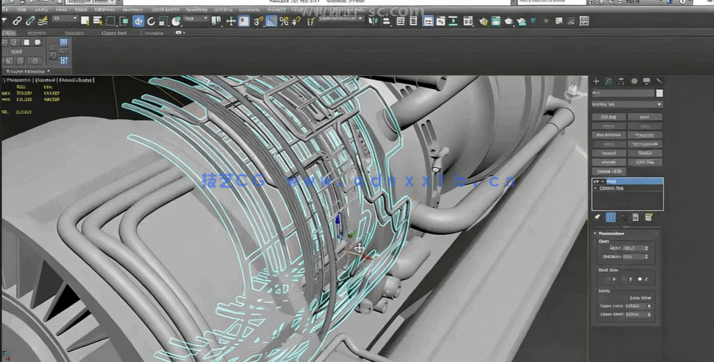
Task: Click the Mirror tool icon
Action: click(373, 21)
